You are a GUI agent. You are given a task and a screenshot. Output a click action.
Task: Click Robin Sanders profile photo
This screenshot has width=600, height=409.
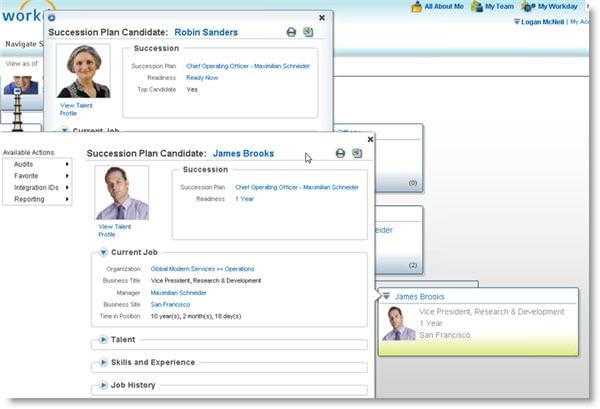point(83,71)
